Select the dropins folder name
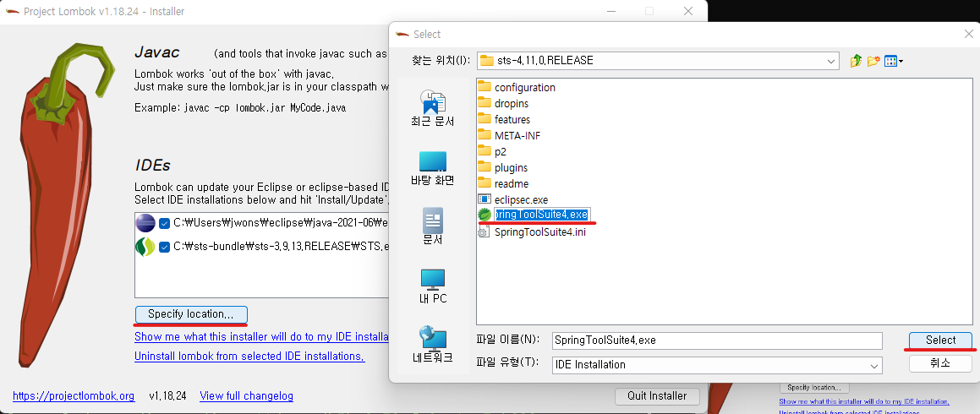This screenshot has width=980, height=414. (x=512, y=104)
